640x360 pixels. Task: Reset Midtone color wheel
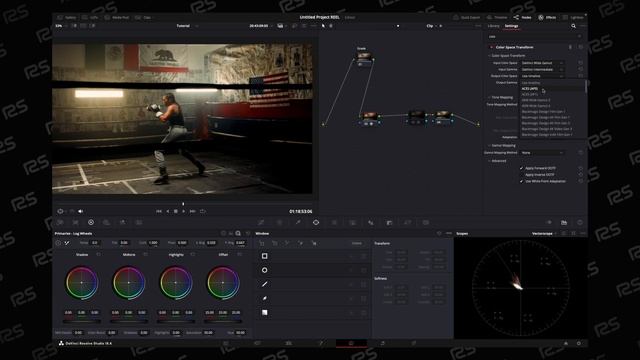point(145,255)
